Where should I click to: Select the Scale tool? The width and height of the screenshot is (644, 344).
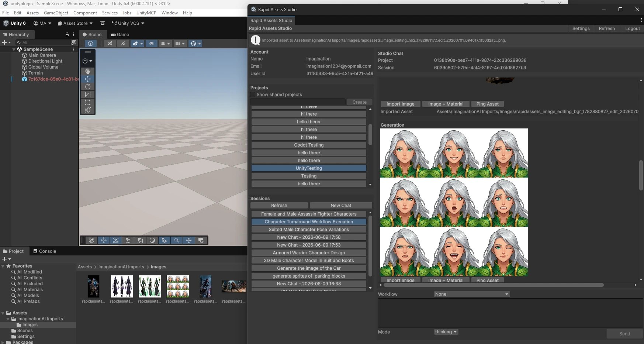pos(88,94)
